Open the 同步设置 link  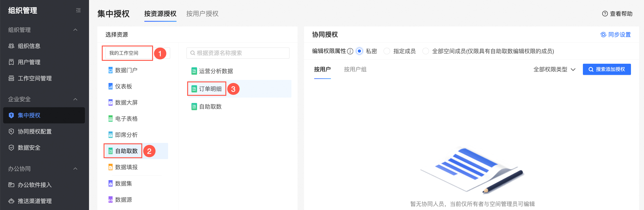point(615,35)
